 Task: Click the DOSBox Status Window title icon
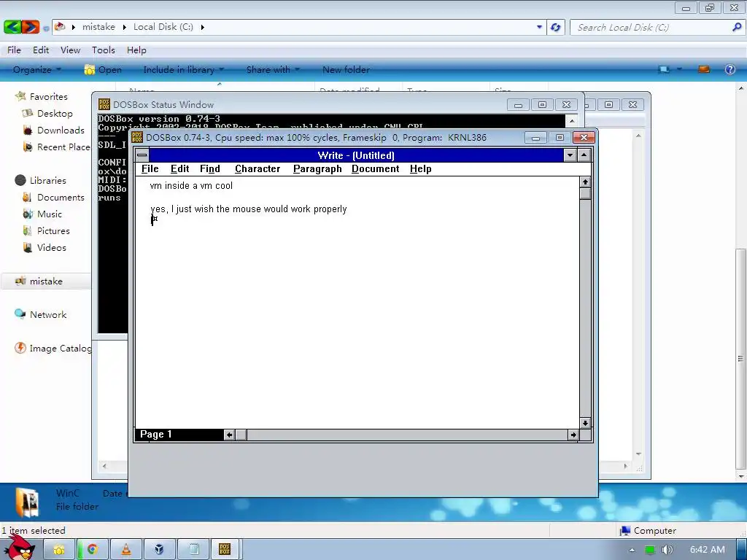pyautogui.click(x=104, y=104)
